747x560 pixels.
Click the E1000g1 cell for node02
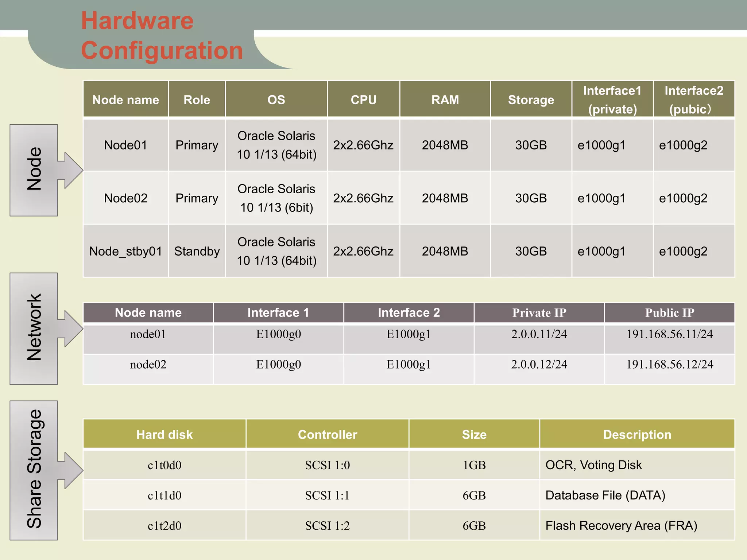point(409,369)
